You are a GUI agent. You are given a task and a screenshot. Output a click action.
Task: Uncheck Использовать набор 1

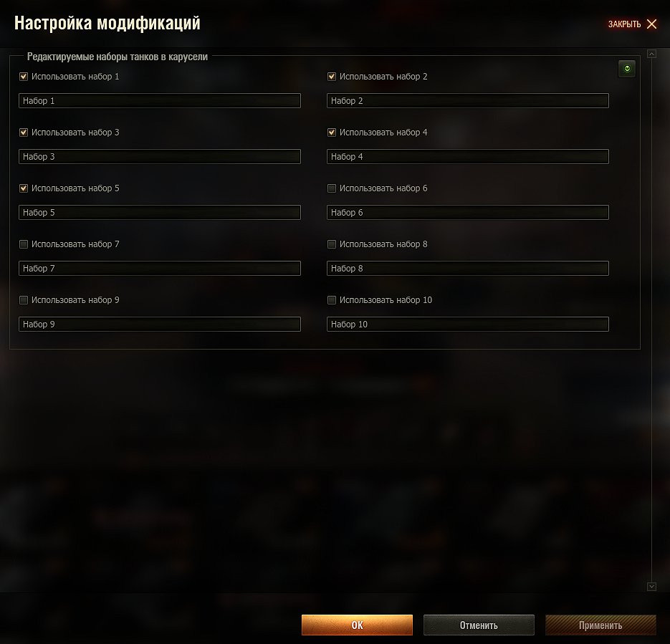click(24, 77)
